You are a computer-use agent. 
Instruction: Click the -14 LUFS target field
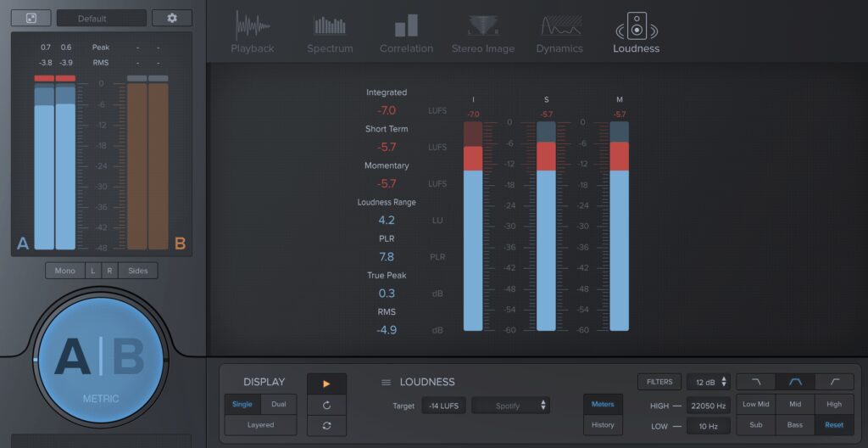pos(443,406)
